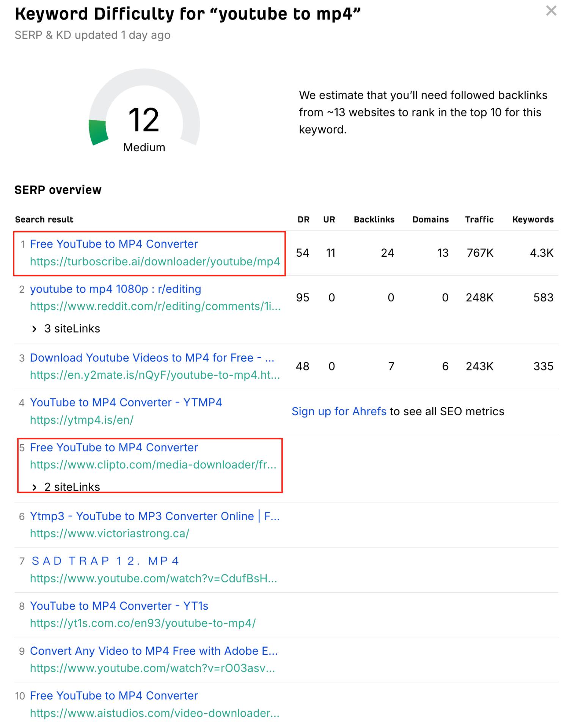Open the SAD TRAP 12.MP4 result

tap(105, 561)
